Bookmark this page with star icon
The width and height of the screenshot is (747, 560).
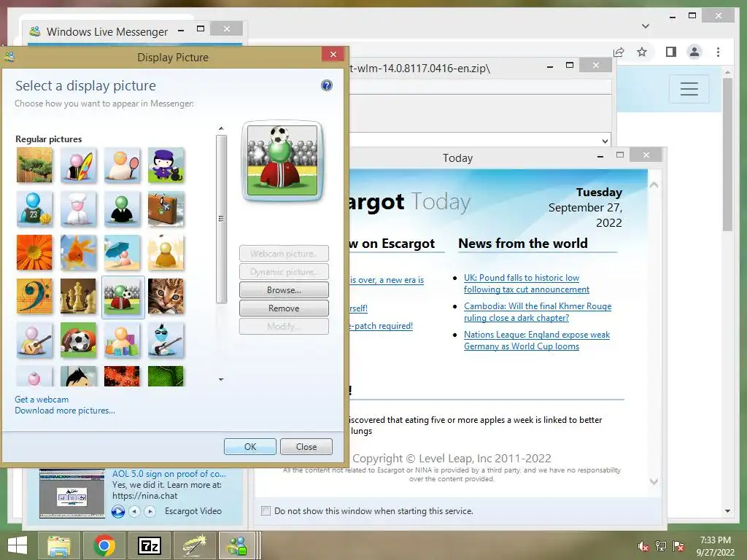(642, 52)
